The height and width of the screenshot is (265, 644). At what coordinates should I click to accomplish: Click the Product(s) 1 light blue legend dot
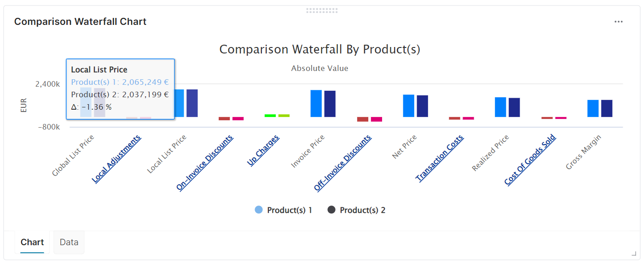(259, 210)
